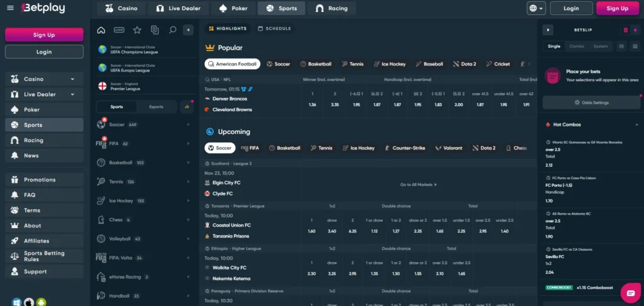644x306 pixels.
Task: Select Dota 2 in Popular filters
Action: [465, 64]
